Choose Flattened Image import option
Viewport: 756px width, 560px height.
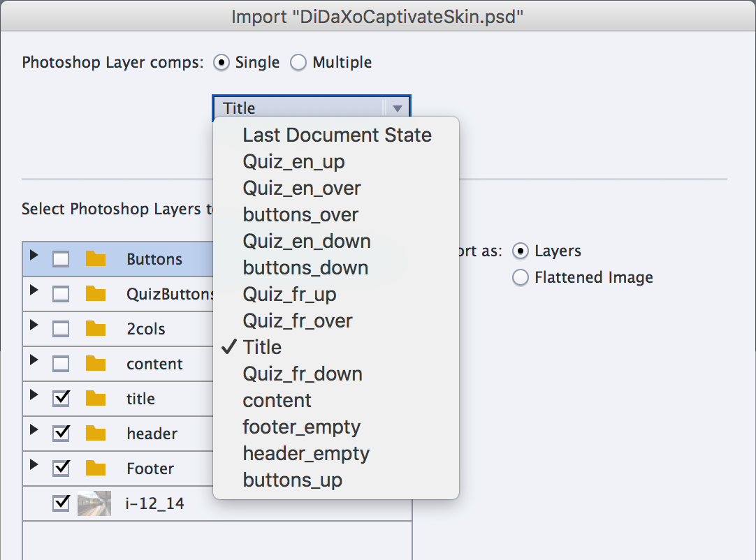[521, 278]
